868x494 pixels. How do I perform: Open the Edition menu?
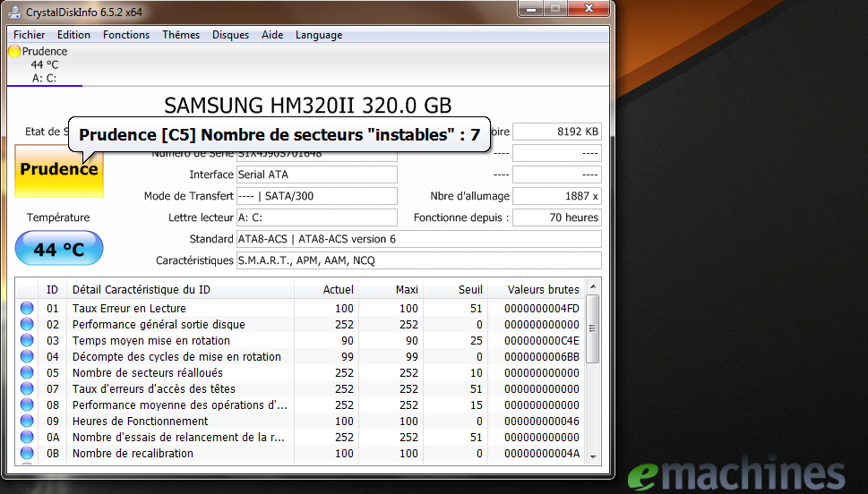pos(73,35)
